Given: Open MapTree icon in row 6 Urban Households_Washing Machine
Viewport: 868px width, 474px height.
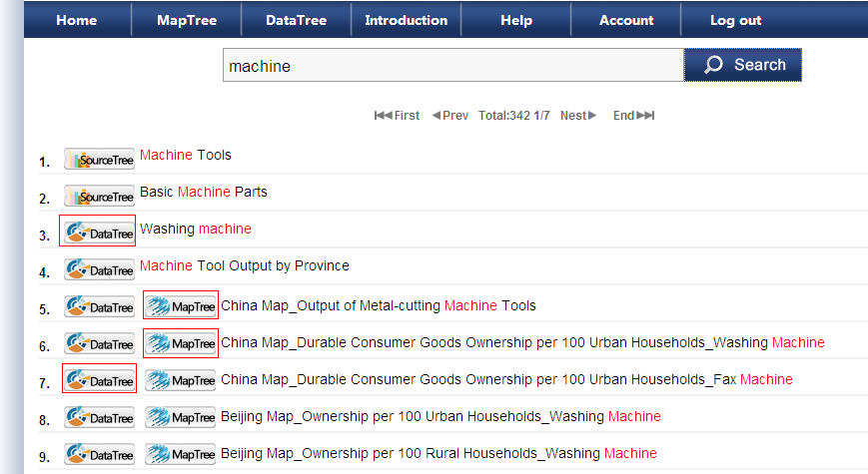Looking at the screenshot, I should (181, 343).
